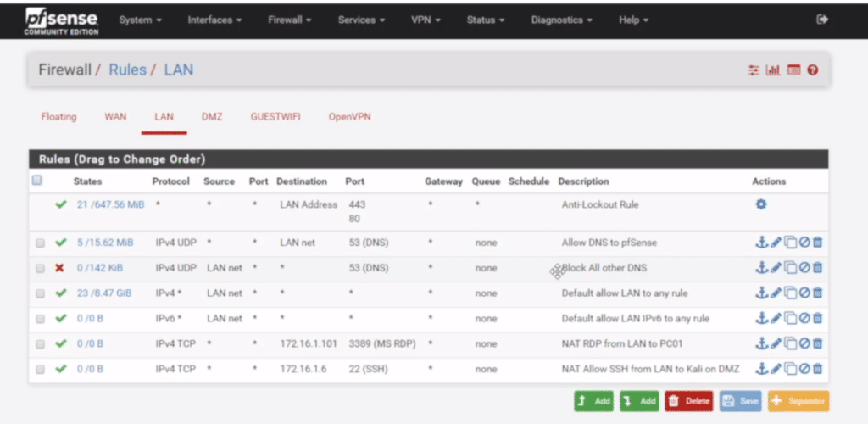This screenshot has height=424, width=868.
Task: Disable the NAT RDP from LAN rule
Action: click(x=804, y=344)
